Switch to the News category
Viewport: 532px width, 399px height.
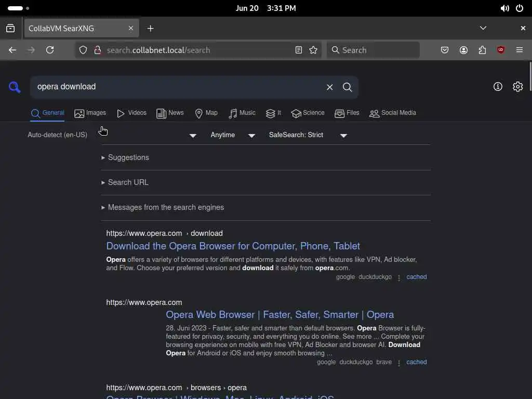pos(170,113)
